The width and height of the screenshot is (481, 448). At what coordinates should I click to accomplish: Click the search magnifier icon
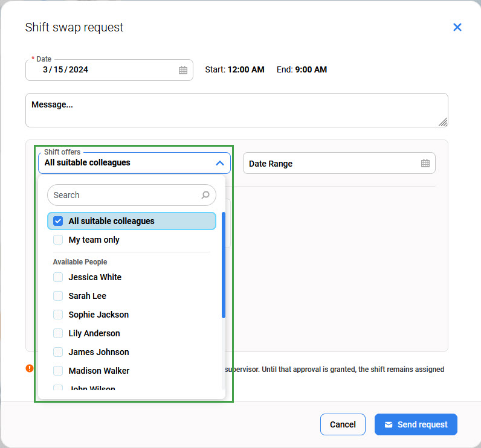[205, 195]
